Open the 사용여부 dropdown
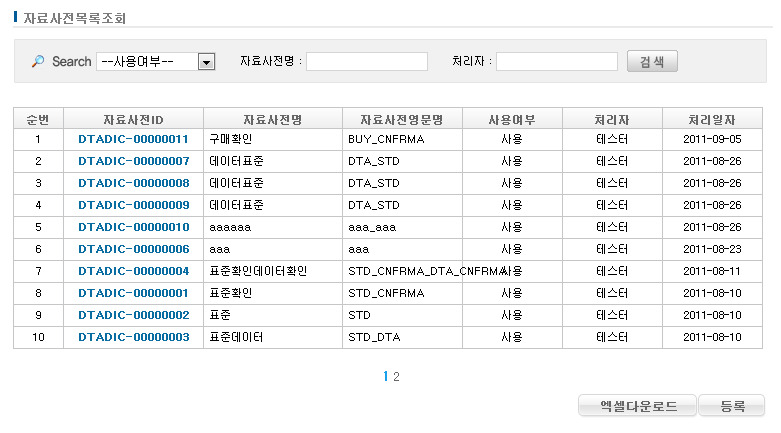 (x=156, y=62)
